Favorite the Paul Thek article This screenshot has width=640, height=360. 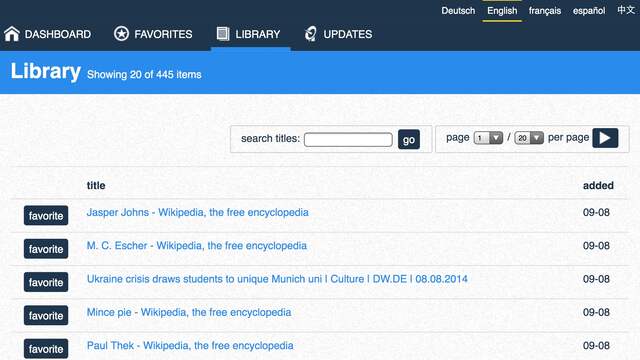tap(46, 349)
